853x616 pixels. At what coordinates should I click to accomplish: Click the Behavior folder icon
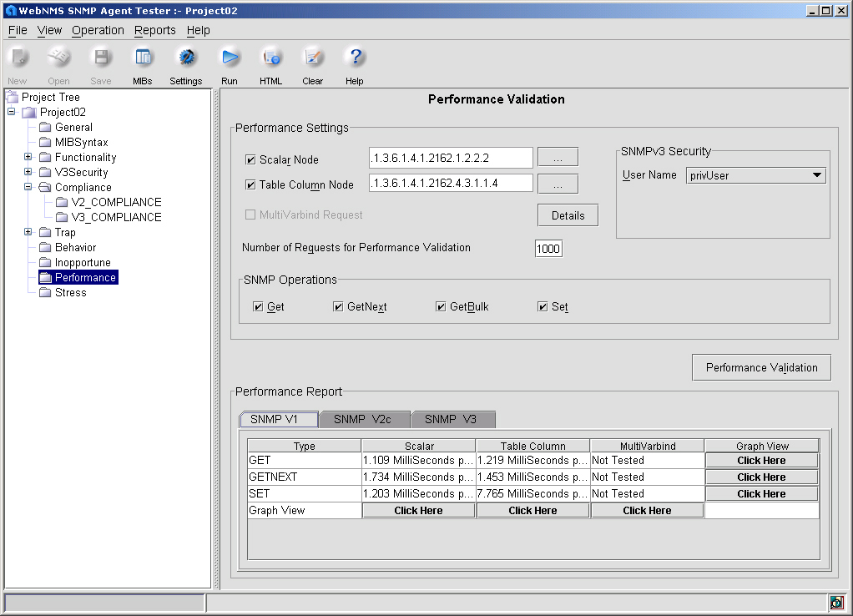[45, 248]
